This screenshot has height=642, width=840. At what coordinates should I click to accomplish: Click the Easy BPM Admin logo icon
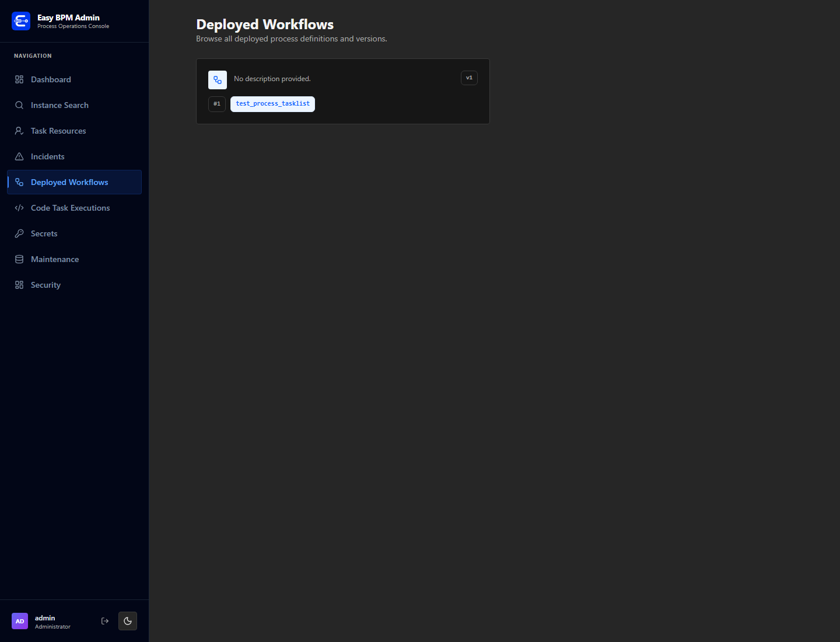click(21, 21)
